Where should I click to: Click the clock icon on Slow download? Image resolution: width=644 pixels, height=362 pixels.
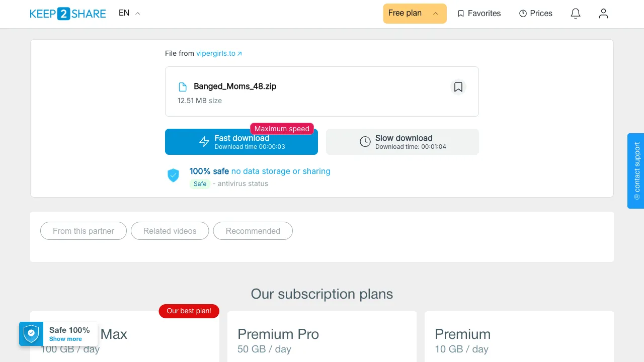[x=365, y=142]
